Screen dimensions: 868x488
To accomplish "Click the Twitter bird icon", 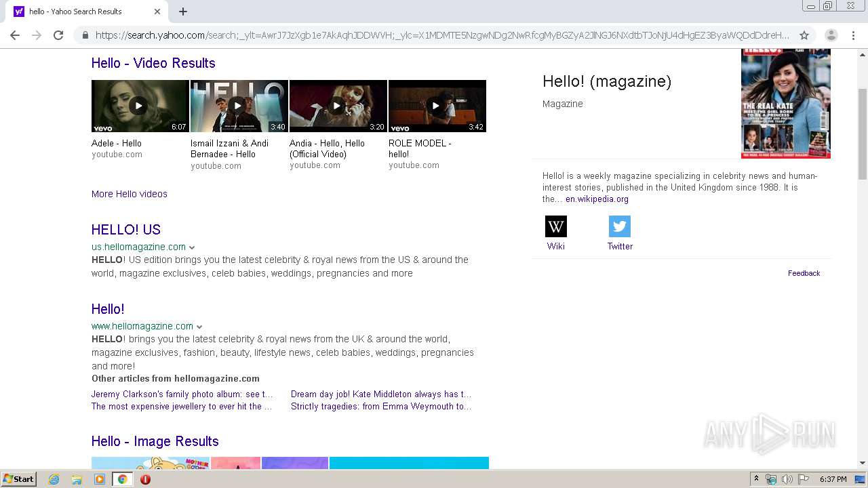I will [620, 226].
